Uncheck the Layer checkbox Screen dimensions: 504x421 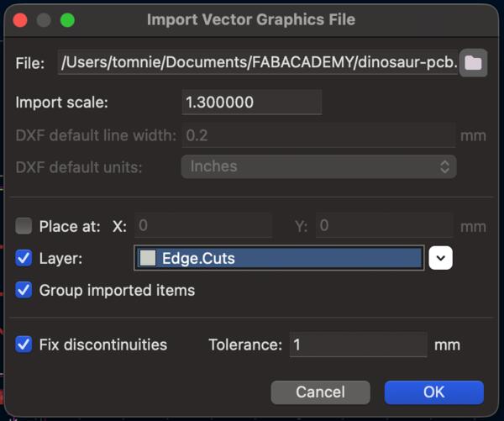tap(24, 258)
